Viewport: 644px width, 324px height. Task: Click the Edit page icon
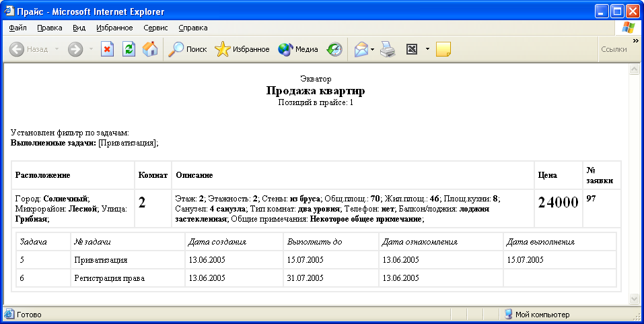coord(412,49)
